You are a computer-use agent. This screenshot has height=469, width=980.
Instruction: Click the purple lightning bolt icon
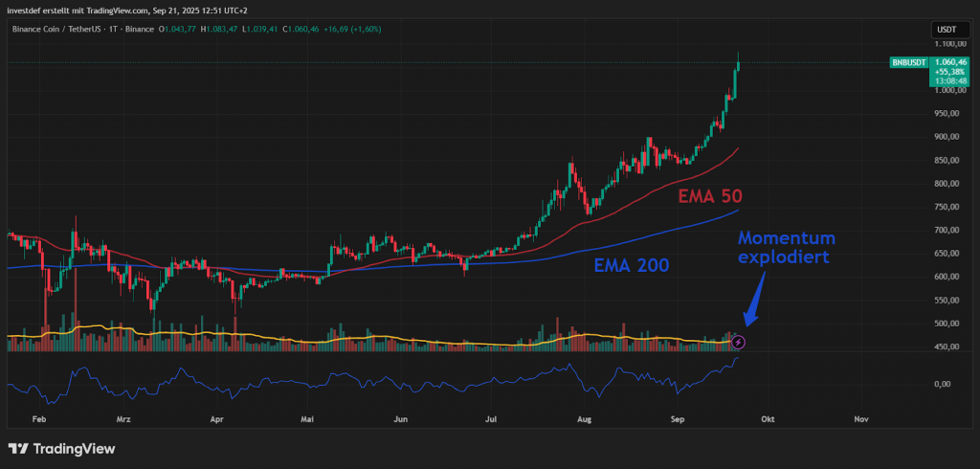pos(739,342)
